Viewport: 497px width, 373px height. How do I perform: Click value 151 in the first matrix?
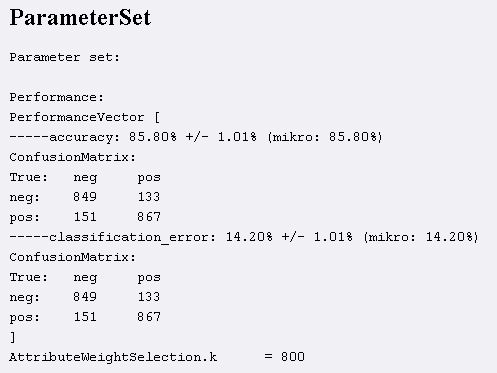[85, 217]
